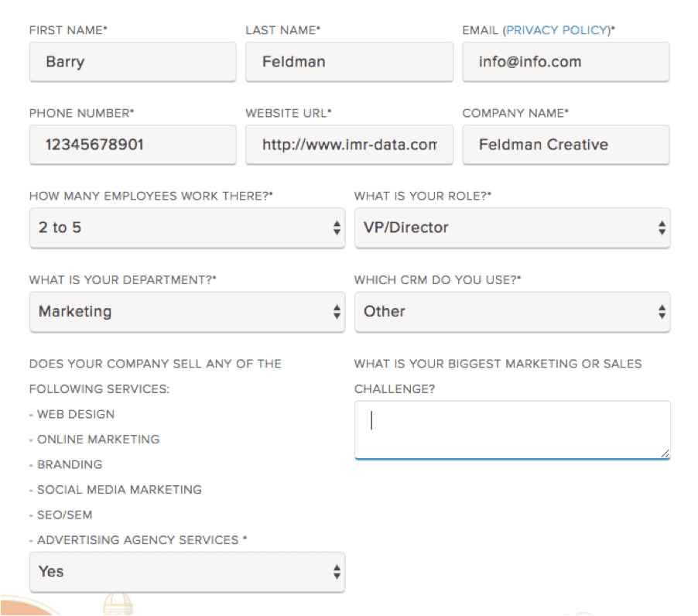
Task: Click the arrows icon on CRM dropdown
Action: coord(662,312)
